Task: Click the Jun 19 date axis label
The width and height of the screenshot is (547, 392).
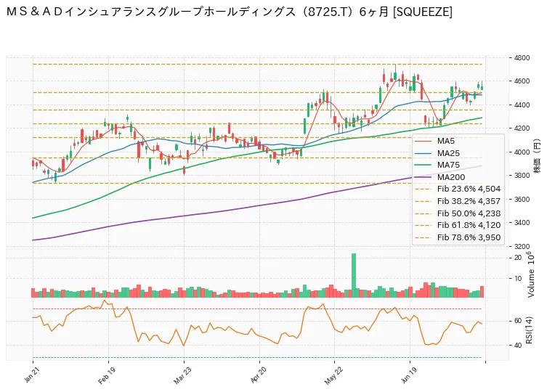Action: (x=408, y=376)
